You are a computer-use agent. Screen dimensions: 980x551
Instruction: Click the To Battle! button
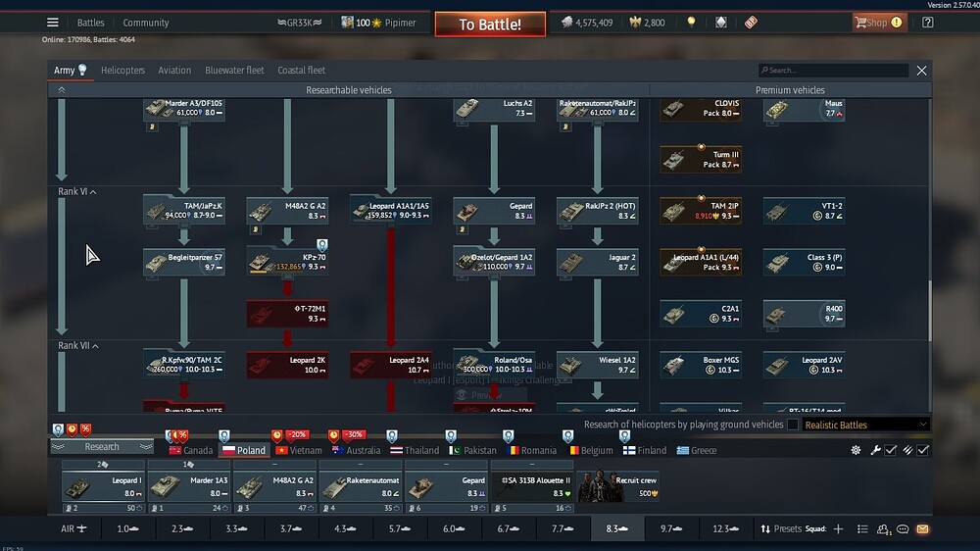(490, 25)
